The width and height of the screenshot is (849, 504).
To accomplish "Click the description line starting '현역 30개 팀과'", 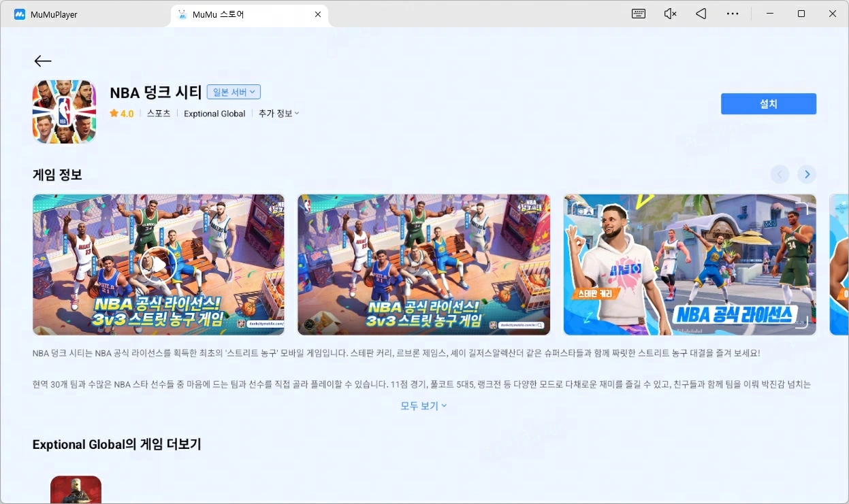I will click(x=422, y=384).
